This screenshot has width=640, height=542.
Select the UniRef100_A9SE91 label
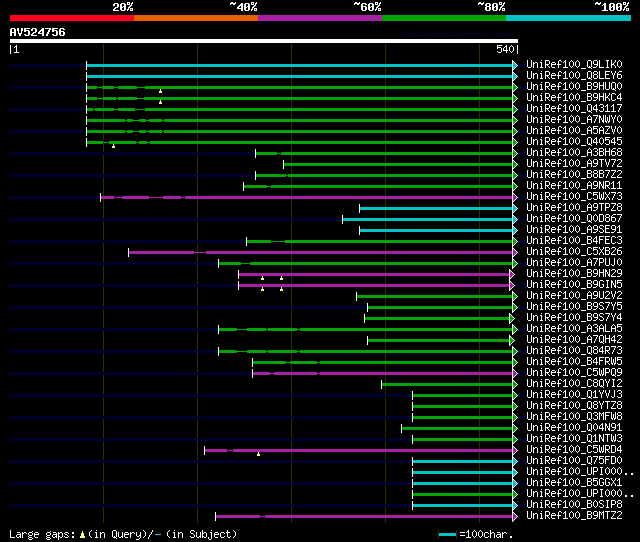[574, 230]
